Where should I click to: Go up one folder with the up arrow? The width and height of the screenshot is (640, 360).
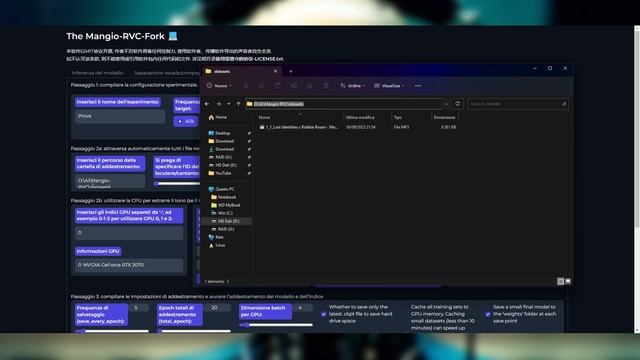tap(238, 104)
